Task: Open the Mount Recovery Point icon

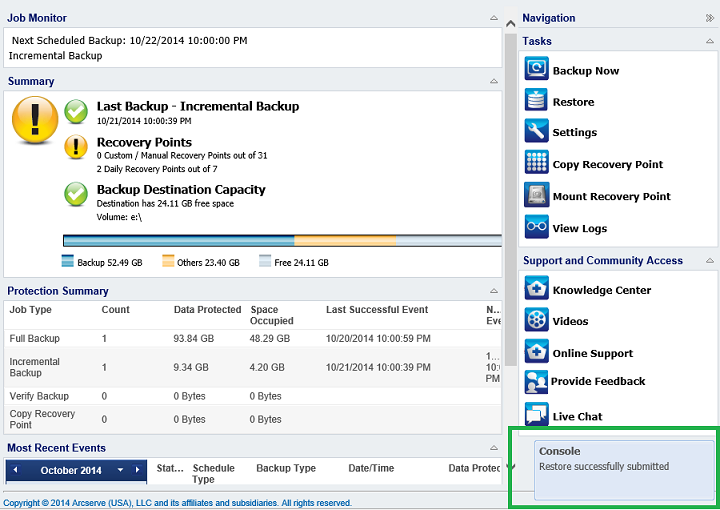Action: [x=536, y=196]
